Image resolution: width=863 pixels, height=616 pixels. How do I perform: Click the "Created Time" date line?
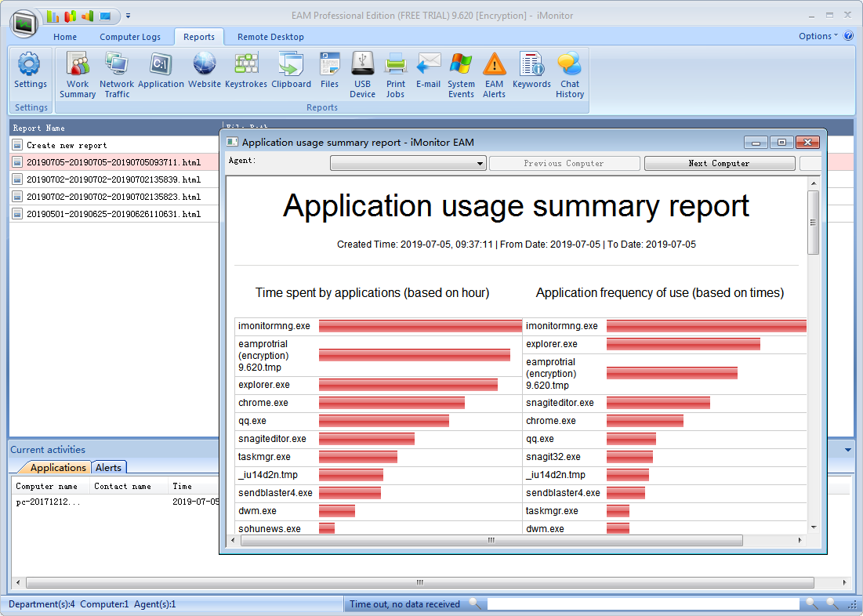517,245
